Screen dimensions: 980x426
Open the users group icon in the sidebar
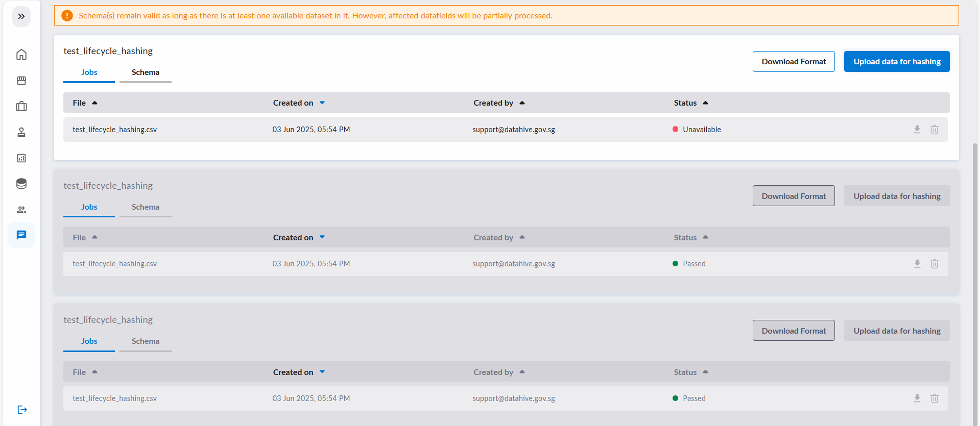[21, 210]
